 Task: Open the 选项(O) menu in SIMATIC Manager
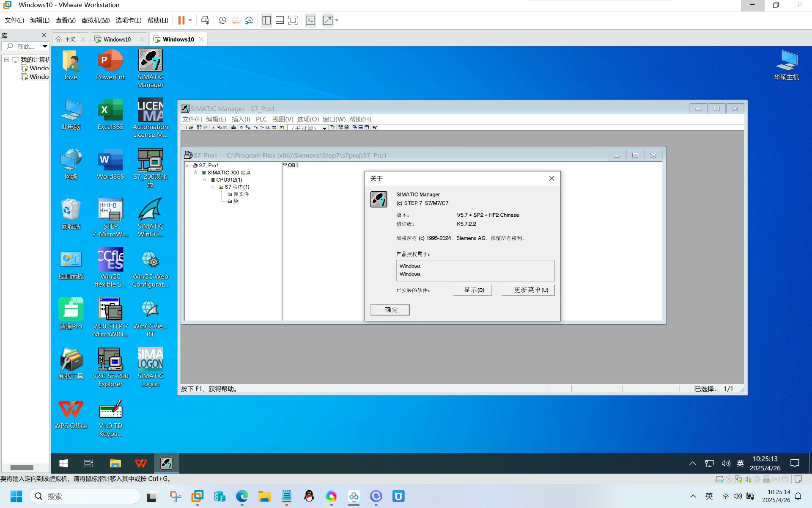tap(307, 119)
